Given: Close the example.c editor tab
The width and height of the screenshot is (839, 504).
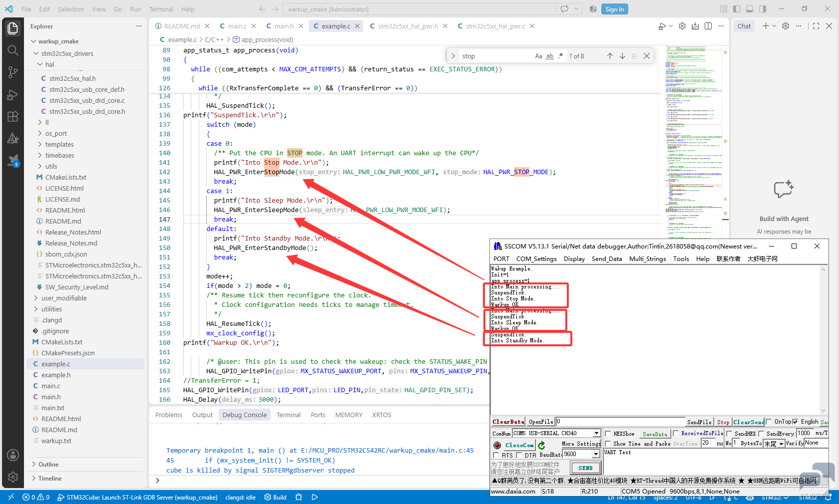Looking at the screenshot, I should [358, 26].
